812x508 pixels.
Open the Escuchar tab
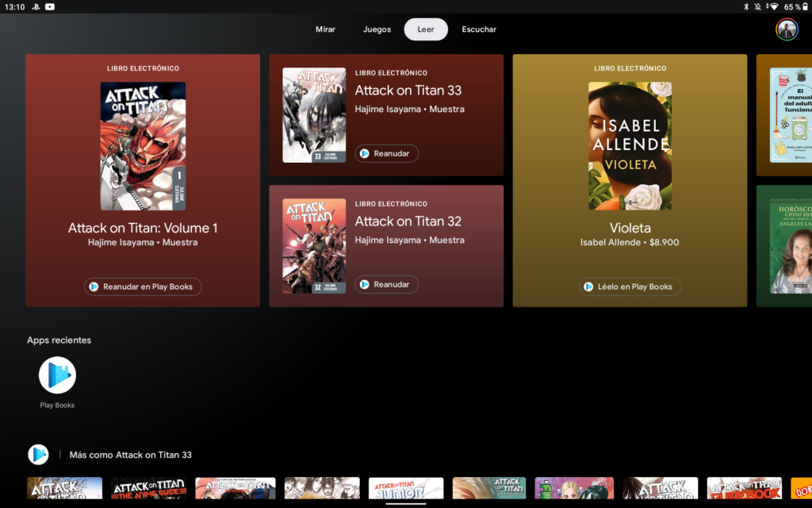pyautogui.click(x=479, y=29)
